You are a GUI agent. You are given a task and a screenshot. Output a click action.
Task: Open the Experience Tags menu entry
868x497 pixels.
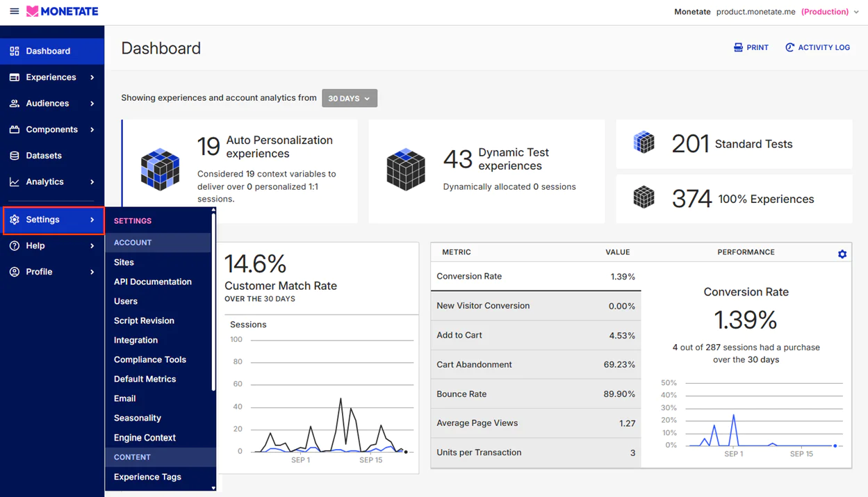(x=147, y=478)
